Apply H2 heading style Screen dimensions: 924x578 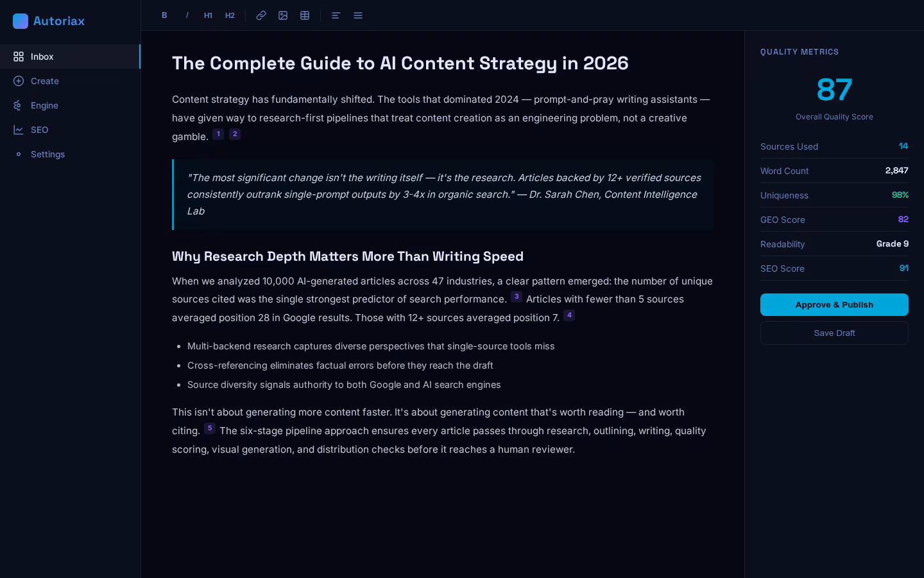230,15
